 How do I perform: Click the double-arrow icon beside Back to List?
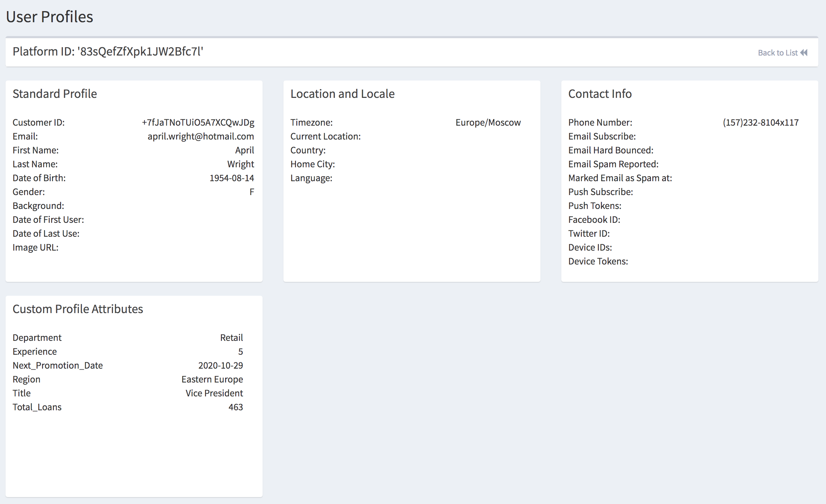(804, 53)
